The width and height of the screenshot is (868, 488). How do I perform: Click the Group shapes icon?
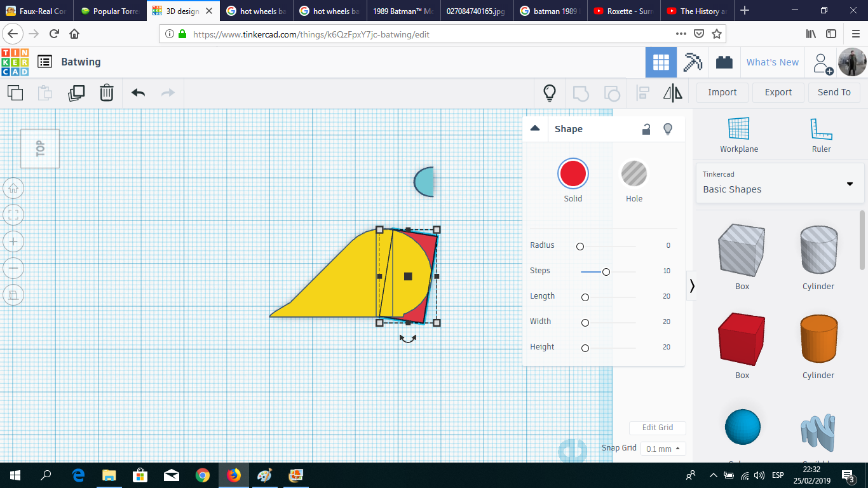pyautogui.click(x=581, y=93)
